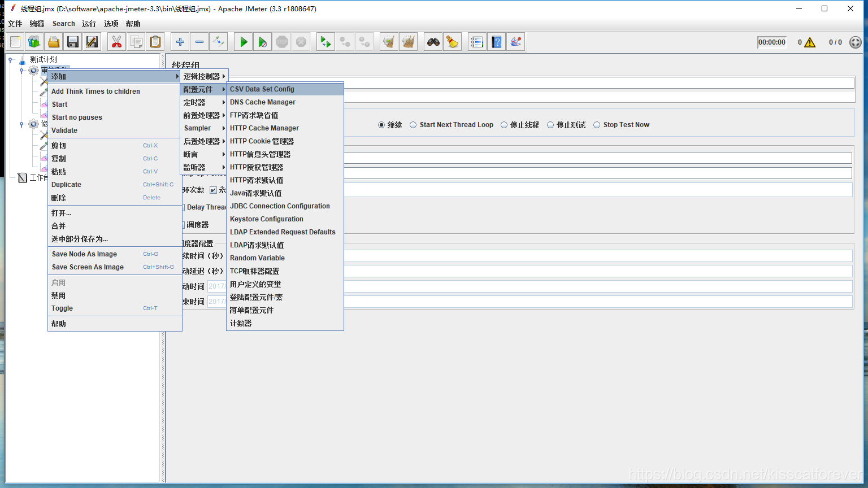Image resolution: width=868 pixels, height=488 pixels.
Task: Select the Stop Test Now radio button
Action: (597, 125)
